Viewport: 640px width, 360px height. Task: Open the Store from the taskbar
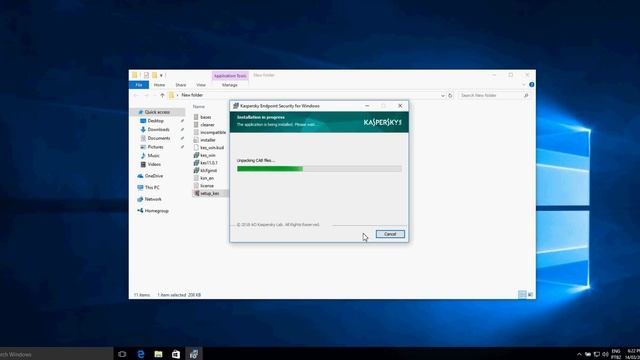(x=176, y=354)
